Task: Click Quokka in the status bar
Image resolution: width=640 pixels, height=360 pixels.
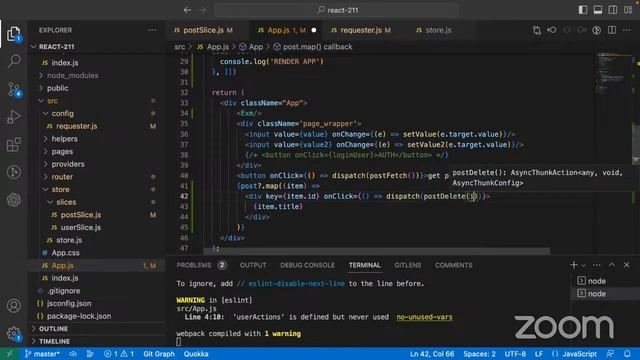Action: tap(196, 354)
